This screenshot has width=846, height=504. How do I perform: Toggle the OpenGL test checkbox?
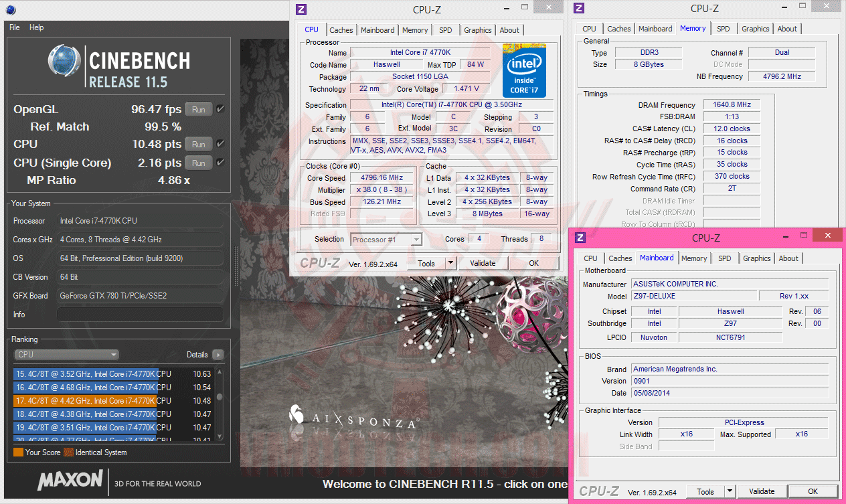tap(220, 108)
